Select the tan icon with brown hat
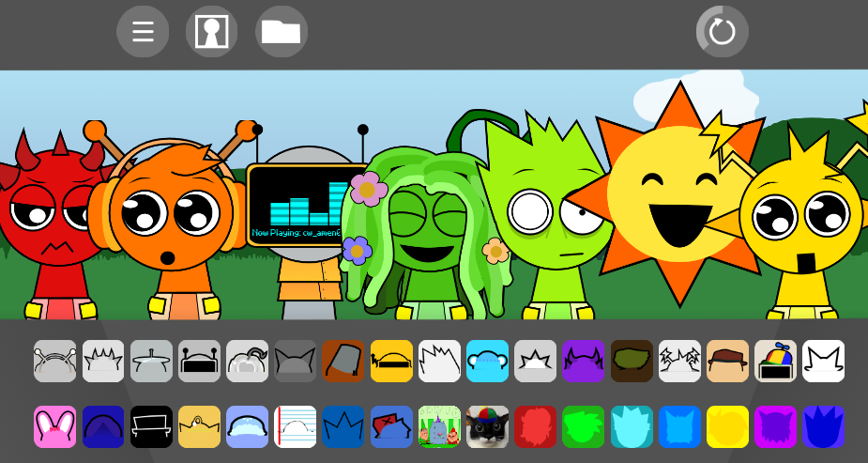The width and height of the screenshot is (868, 463). pyautogui.click(x=727, y=361)
